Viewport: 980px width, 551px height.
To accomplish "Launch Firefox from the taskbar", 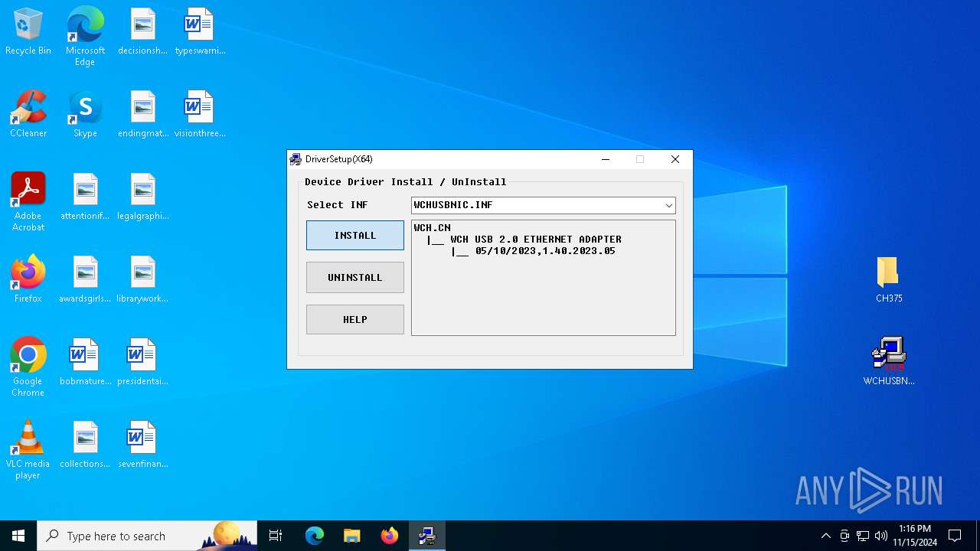I will click(x=389, y=536).
